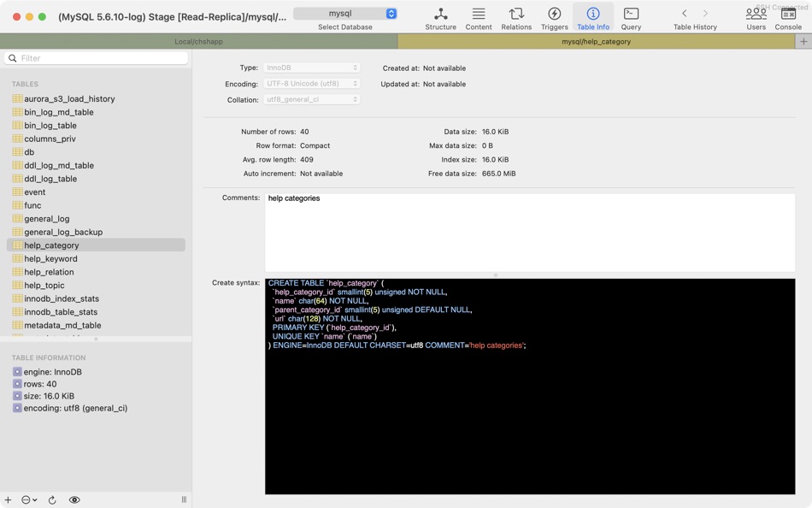
Task: Click the Number of rows value 40
Action: point(304,132)
